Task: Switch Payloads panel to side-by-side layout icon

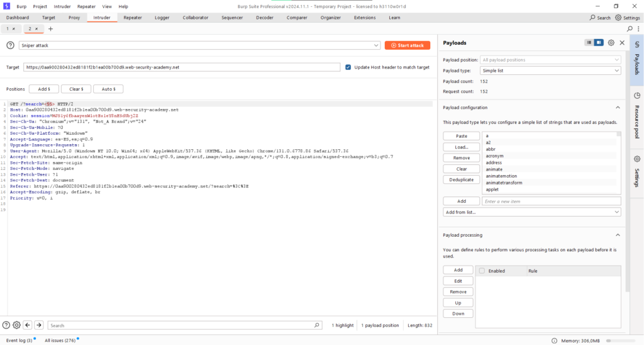Action: (599, 43)
